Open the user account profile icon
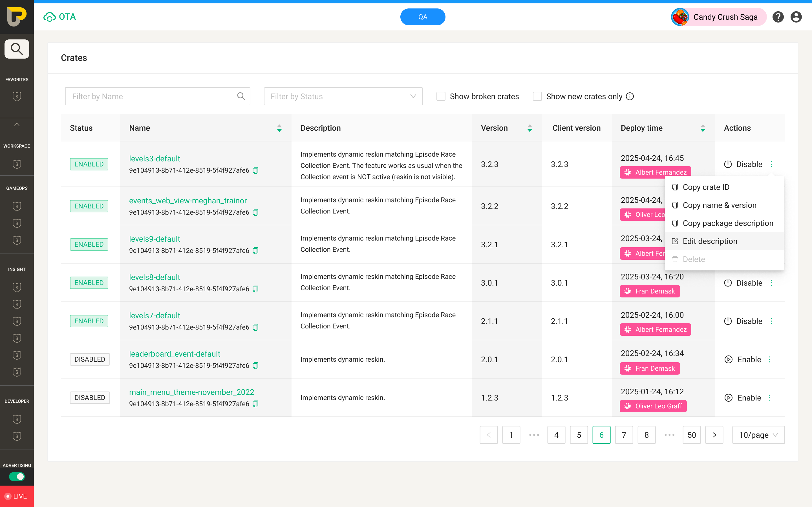Viewport: 812px width, 507px height. (796, 17)
